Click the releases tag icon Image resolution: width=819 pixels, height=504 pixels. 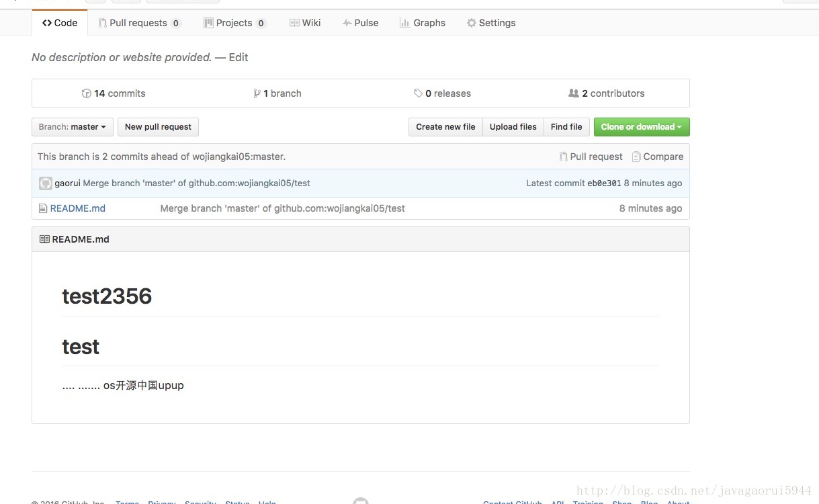[418, 93]
